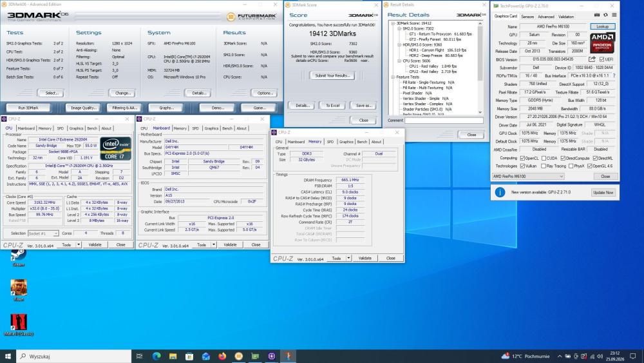Viewport: 644px width, 363px height.
Task: Click the purple CPU-Z taskbar icon
Action: [x=272, y=356]
